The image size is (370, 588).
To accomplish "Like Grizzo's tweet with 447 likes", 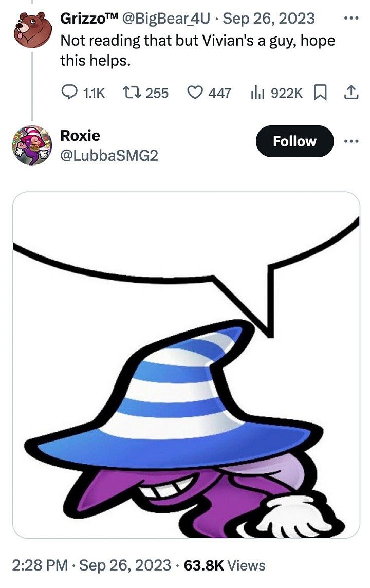I will coord(209,92).
